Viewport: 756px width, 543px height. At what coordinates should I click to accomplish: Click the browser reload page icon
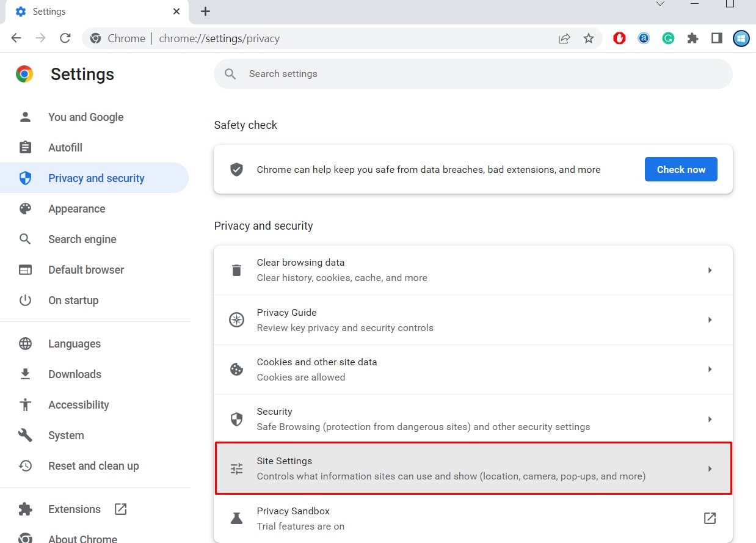[x=65, y=38]
